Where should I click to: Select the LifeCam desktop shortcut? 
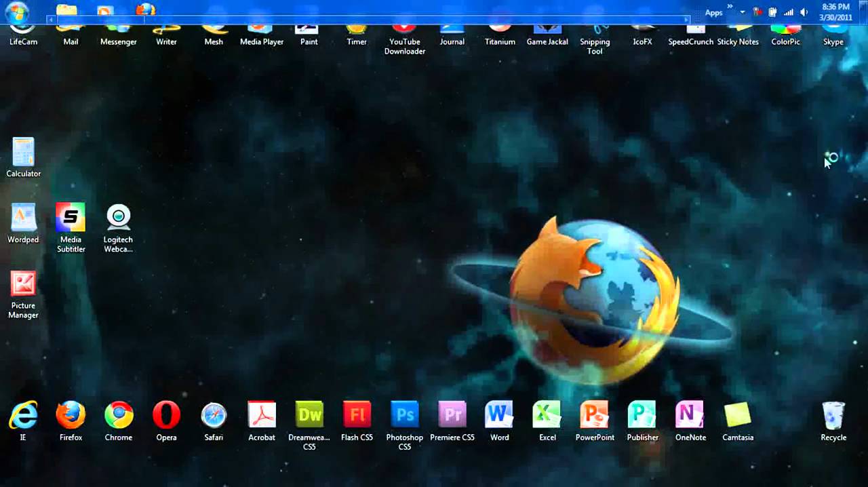23,37
